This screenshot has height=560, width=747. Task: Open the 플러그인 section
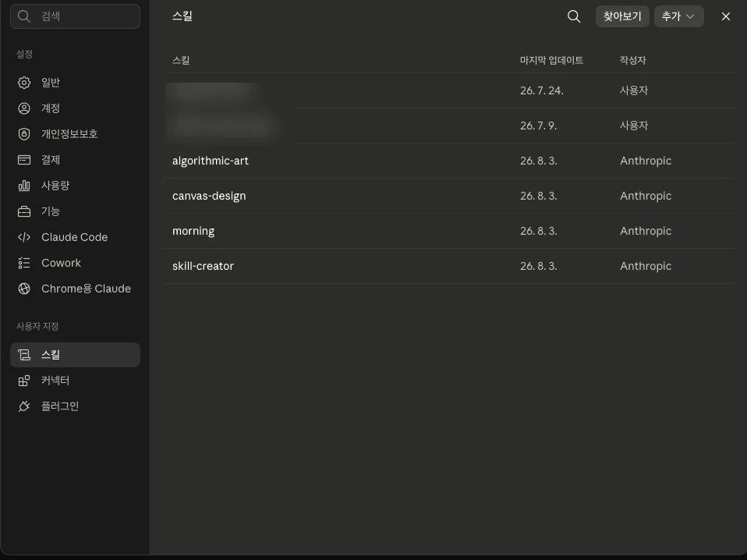click(x=76, y=406)
